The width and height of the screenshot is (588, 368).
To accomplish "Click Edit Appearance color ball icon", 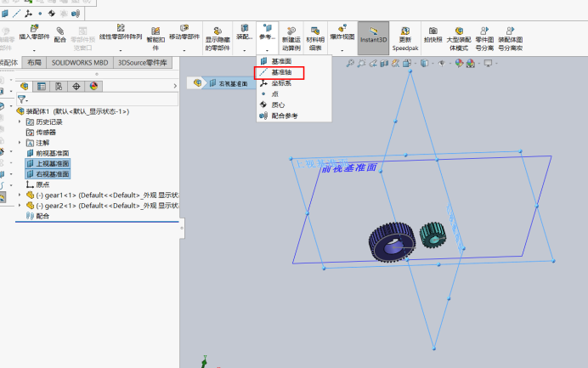I will coord(459,64).
